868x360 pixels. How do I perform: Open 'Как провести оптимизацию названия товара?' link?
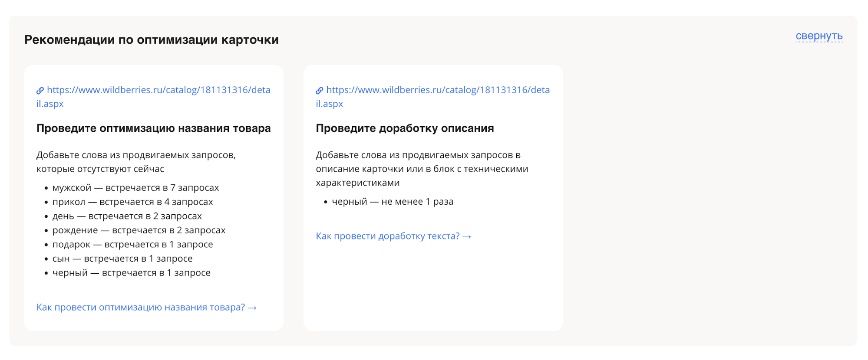tap(140, 308)
